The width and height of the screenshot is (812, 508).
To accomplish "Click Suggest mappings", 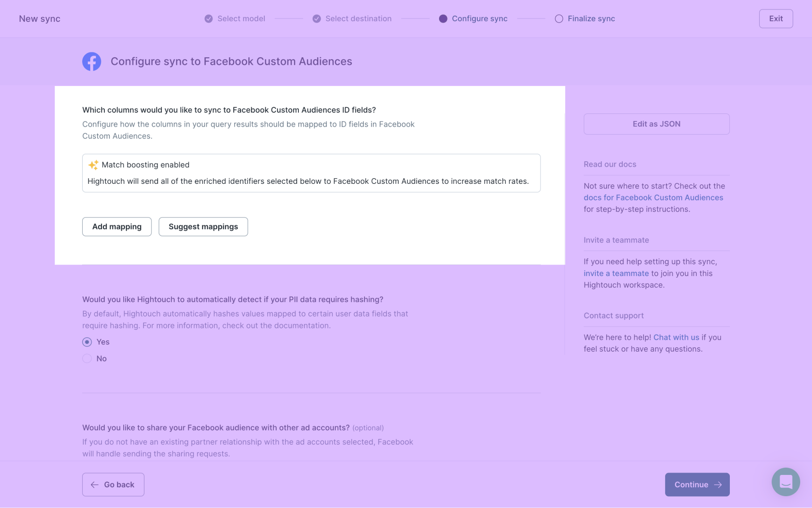I will pyautogui.click(x=203, y=227).
